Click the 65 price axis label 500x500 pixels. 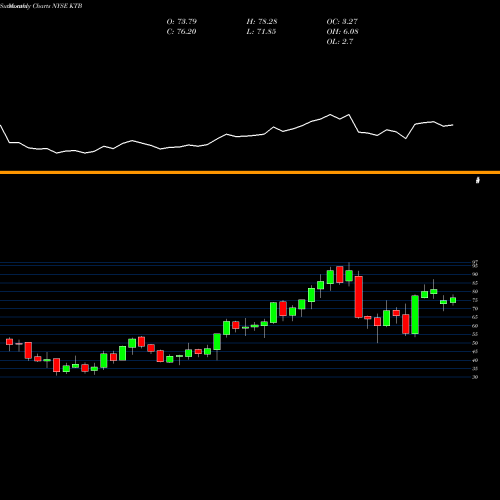pos(475,317)
